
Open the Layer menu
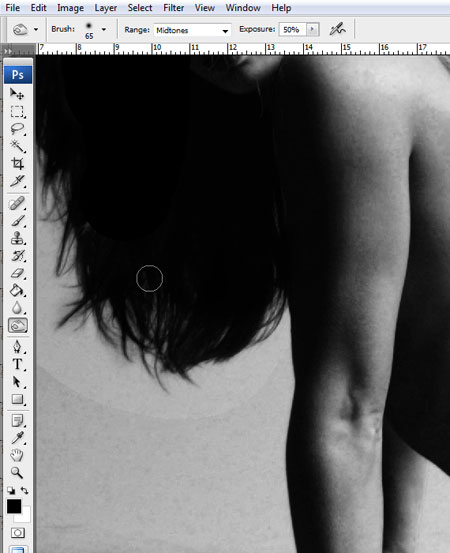tap(105, 8)
